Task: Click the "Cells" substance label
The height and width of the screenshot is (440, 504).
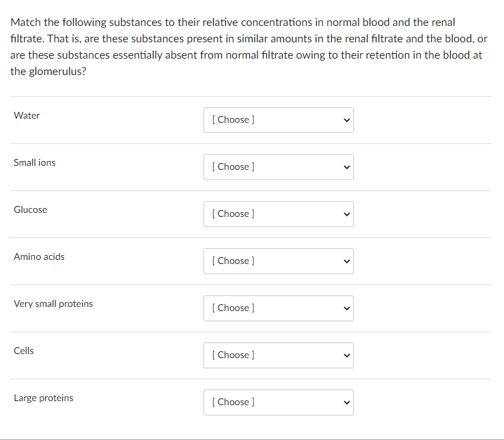Action: click(24, 351)
